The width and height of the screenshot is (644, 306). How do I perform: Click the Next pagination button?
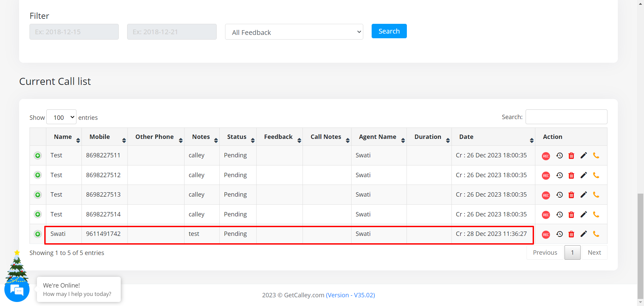point(594,253)
